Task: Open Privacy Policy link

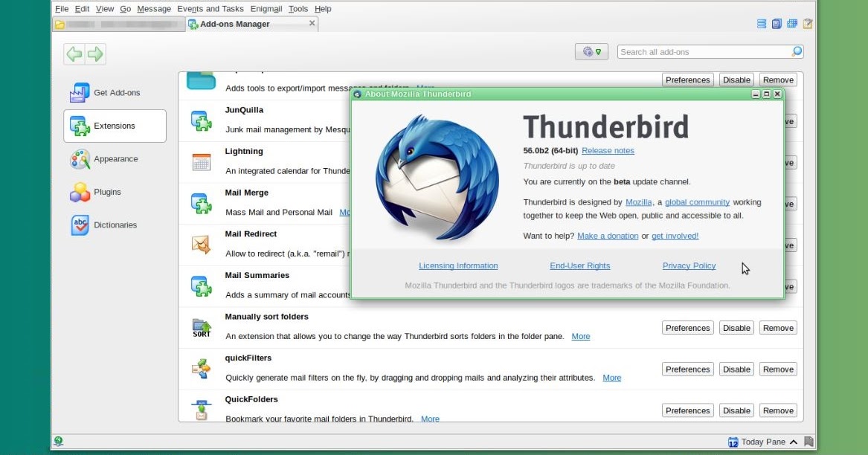Action: [689, 265]
